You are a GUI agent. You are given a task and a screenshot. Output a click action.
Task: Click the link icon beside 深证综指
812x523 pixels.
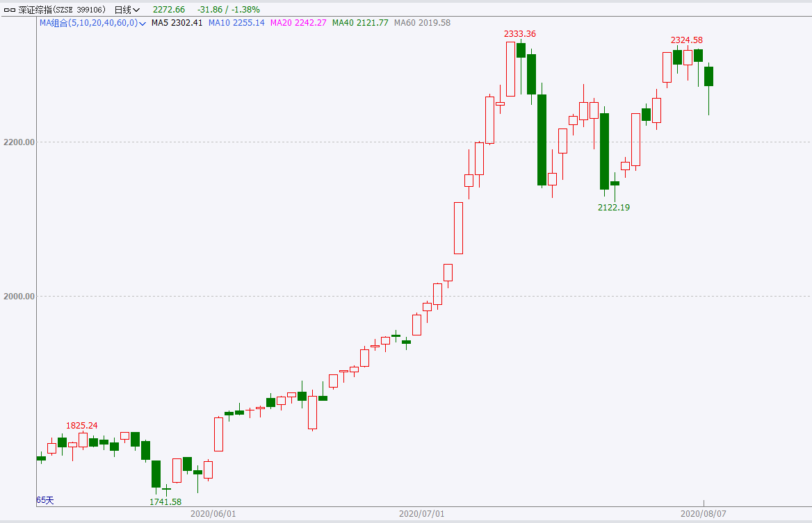pyautogui.click(x=9, y=10)
